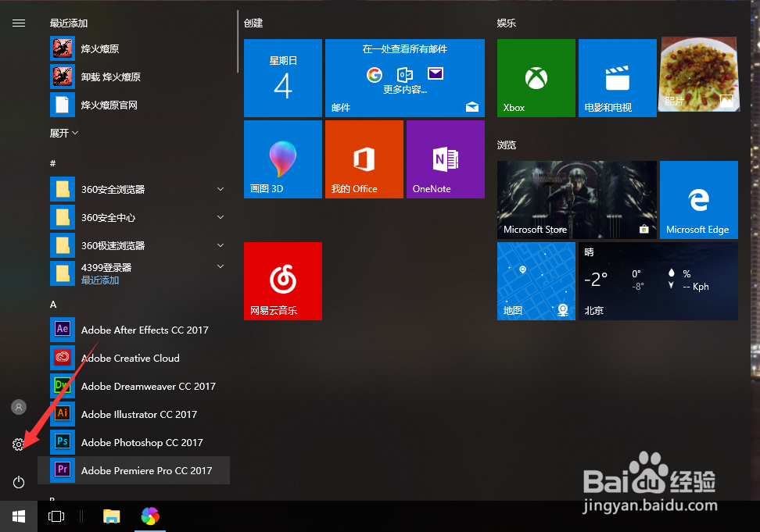Screen dimensions: 760x532
Task: Click the Windows Start button
Action: [19, 516]
